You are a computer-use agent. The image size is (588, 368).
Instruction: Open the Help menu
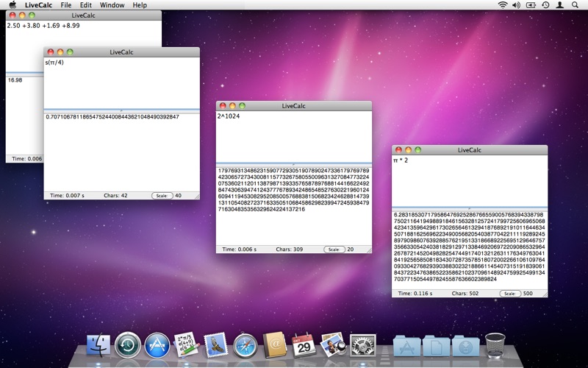tap(140, 5)
